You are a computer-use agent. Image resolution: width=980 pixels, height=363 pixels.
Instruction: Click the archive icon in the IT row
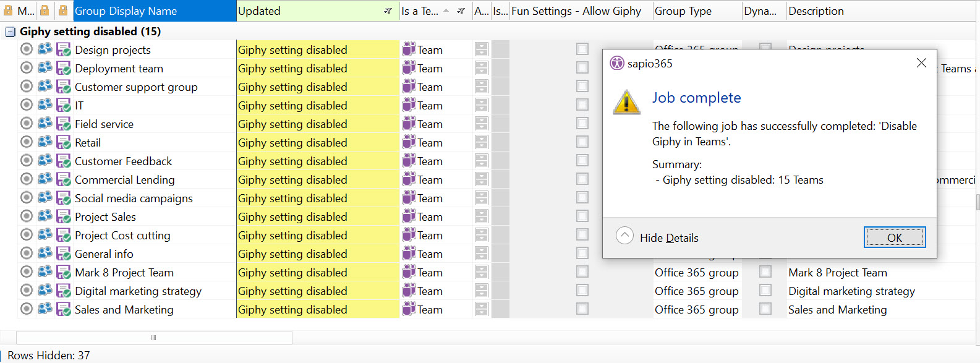tap(482, 105)
